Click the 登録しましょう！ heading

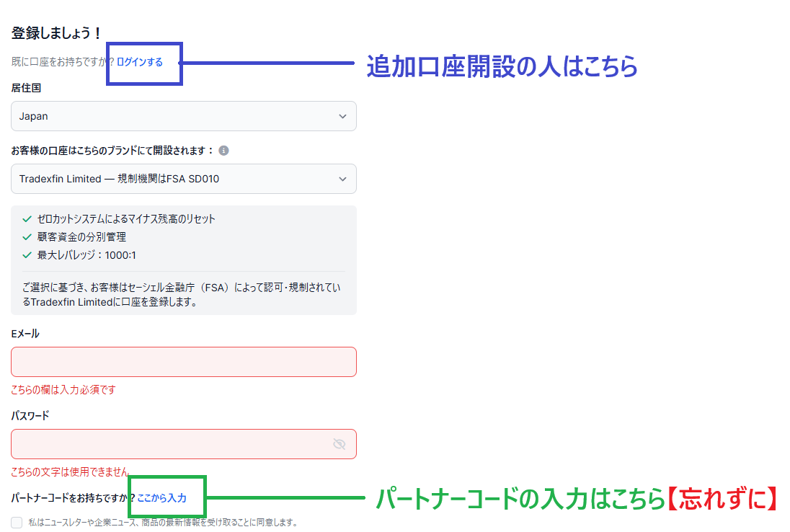(x=57, y=33)
